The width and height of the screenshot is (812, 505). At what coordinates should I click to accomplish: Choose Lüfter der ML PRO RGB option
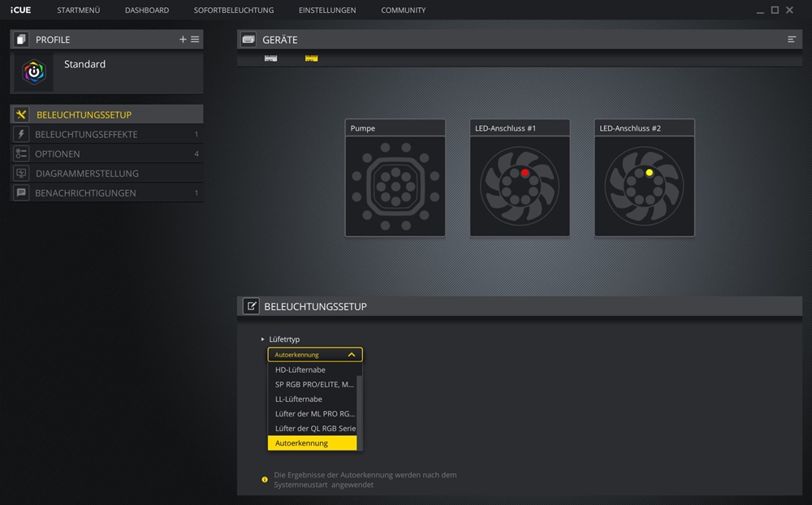(x=313, y=413)
